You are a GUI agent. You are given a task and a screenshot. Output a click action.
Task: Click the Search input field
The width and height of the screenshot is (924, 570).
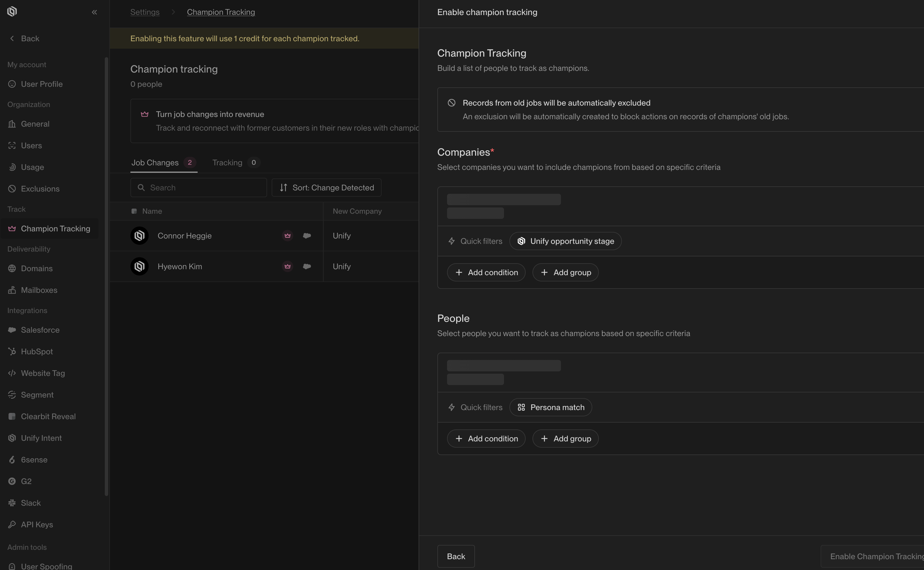pyautogui.click(x=199, y=187)
